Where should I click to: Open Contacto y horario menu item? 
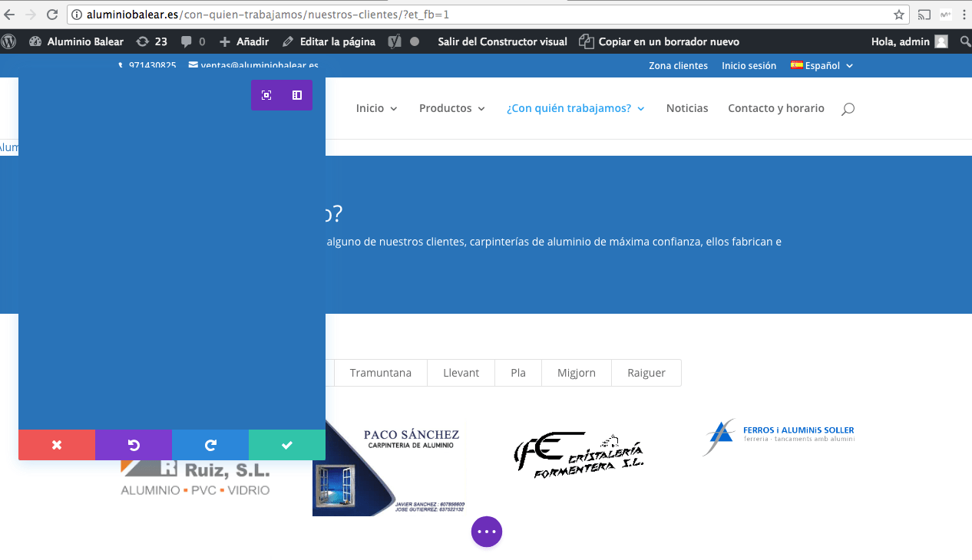pyautogui.click(x=776, y=108)
